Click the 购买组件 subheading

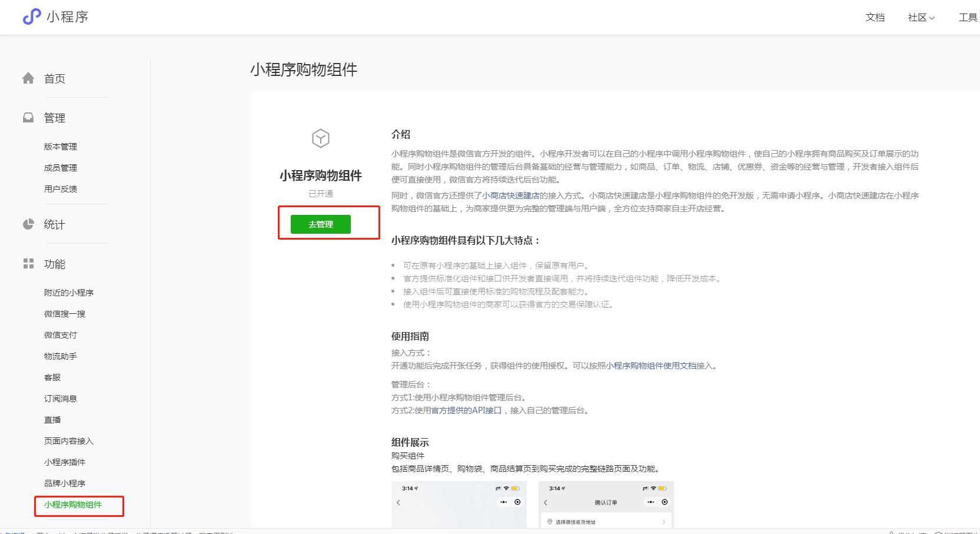(408, 456)
